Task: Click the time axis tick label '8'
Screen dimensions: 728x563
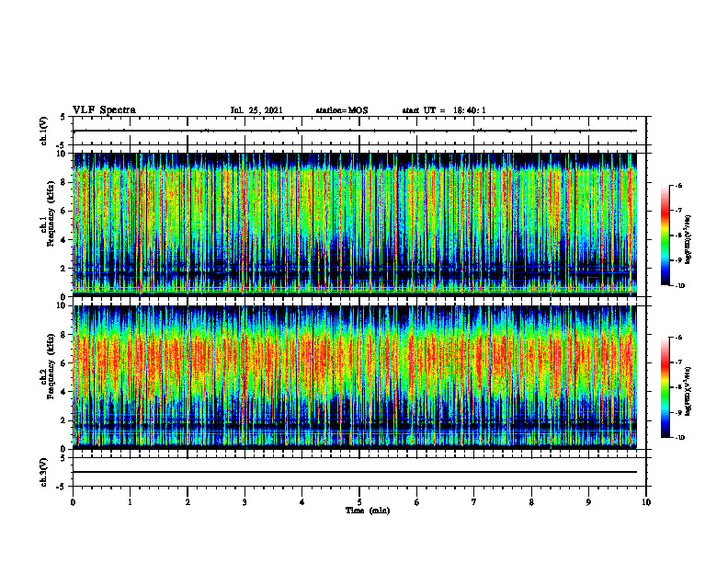Action: click(531, 502)
